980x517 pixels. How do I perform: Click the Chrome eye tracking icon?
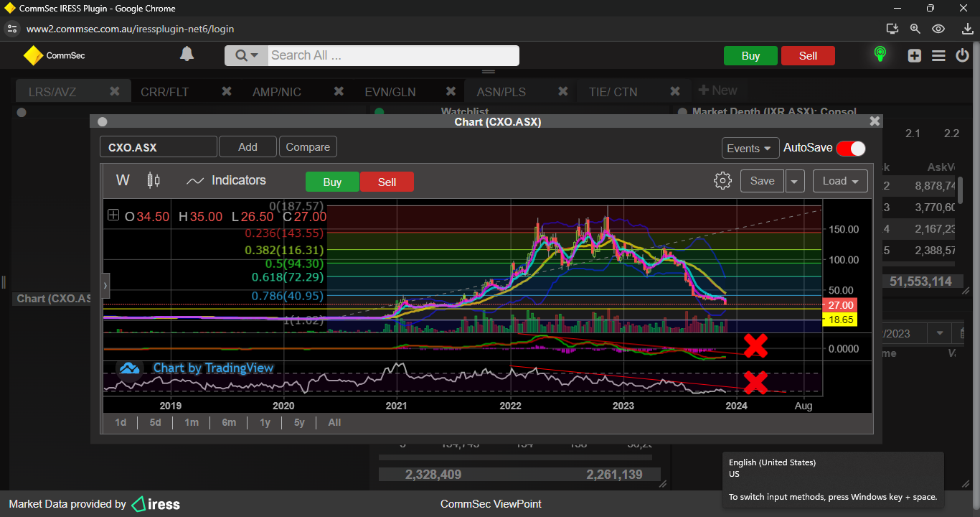[x=938, y=29]
